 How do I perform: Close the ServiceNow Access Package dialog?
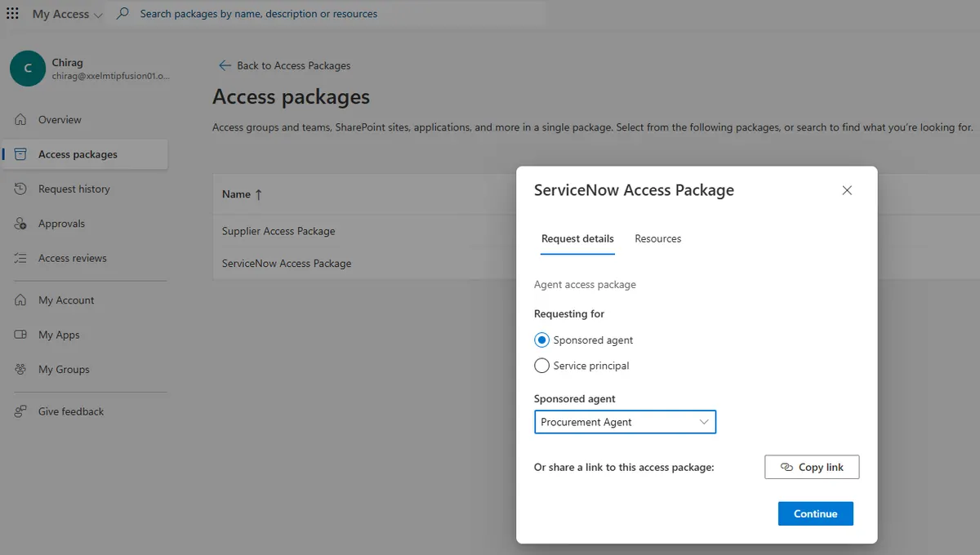pos(847,190)
